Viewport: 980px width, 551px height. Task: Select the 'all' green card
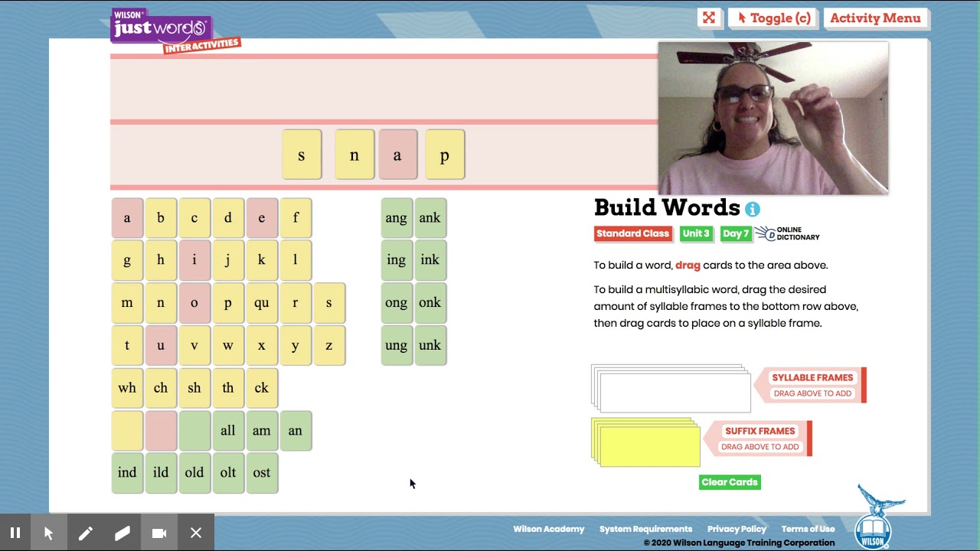point(228,431)
